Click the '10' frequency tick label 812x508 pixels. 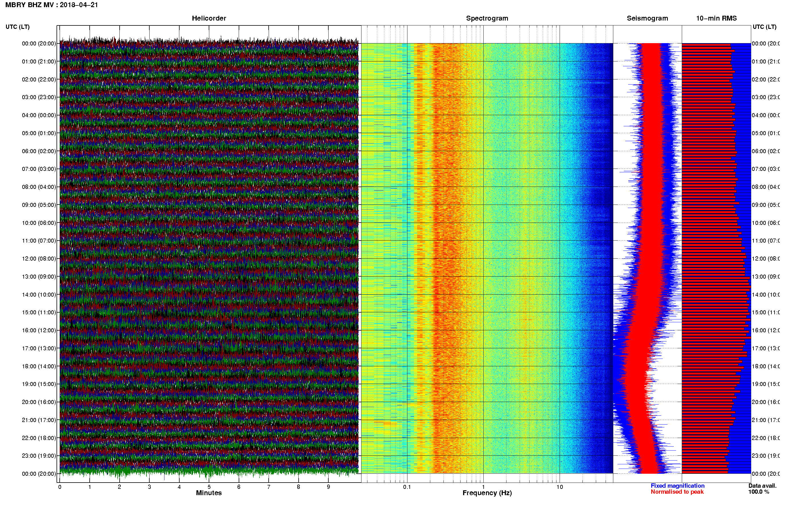tap(560, 487)
